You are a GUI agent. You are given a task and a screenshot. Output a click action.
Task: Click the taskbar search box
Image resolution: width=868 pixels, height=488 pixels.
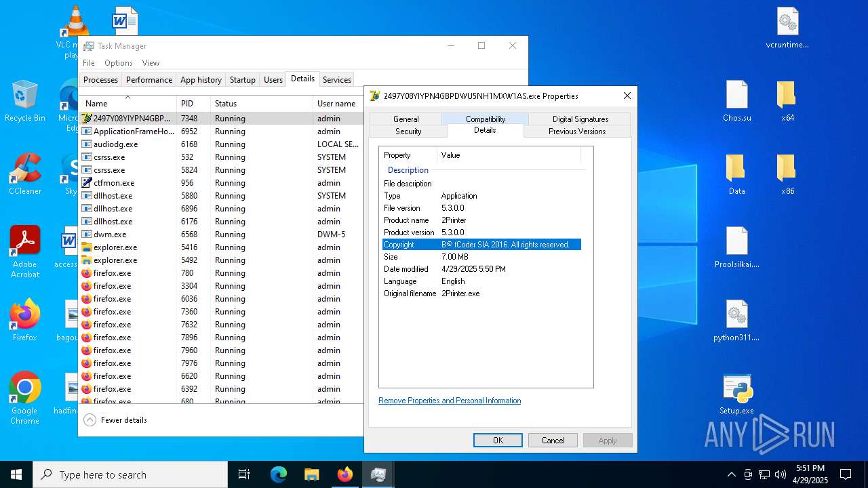[x=130, y=474]
